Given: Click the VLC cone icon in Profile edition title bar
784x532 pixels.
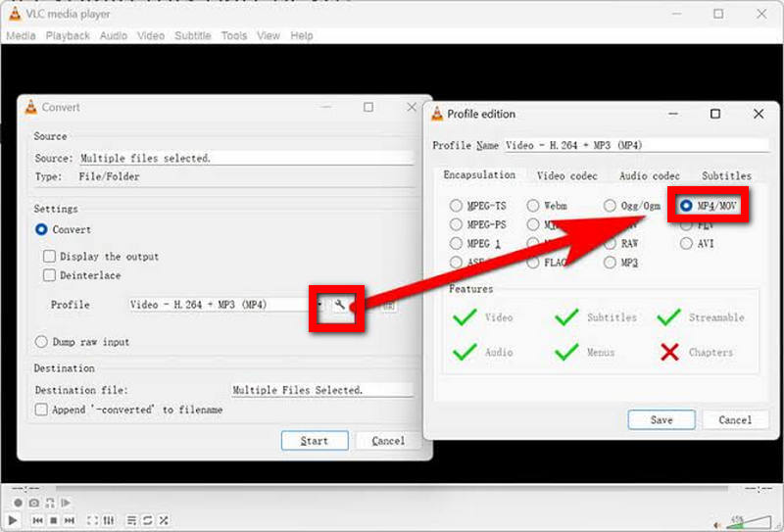Looking at the screenshot, I should (x=437, y=114).
